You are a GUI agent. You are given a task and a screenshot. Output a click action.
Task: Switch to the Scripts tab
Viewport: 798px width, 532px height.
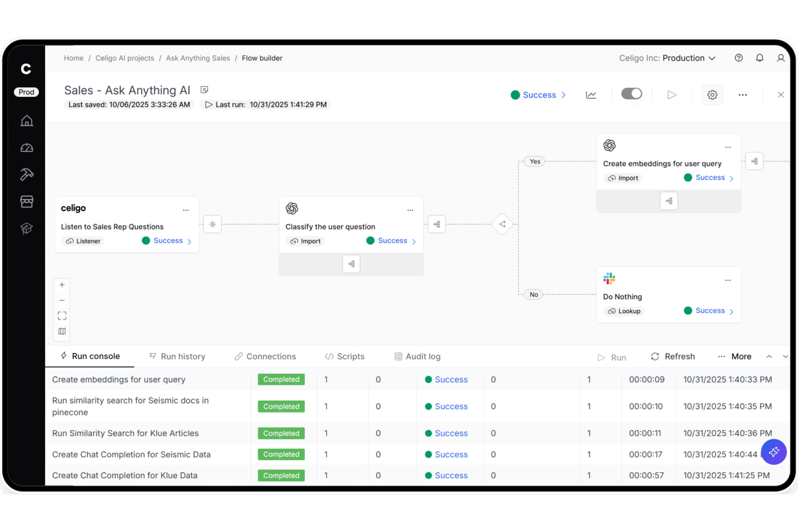(x=345, y=357)
